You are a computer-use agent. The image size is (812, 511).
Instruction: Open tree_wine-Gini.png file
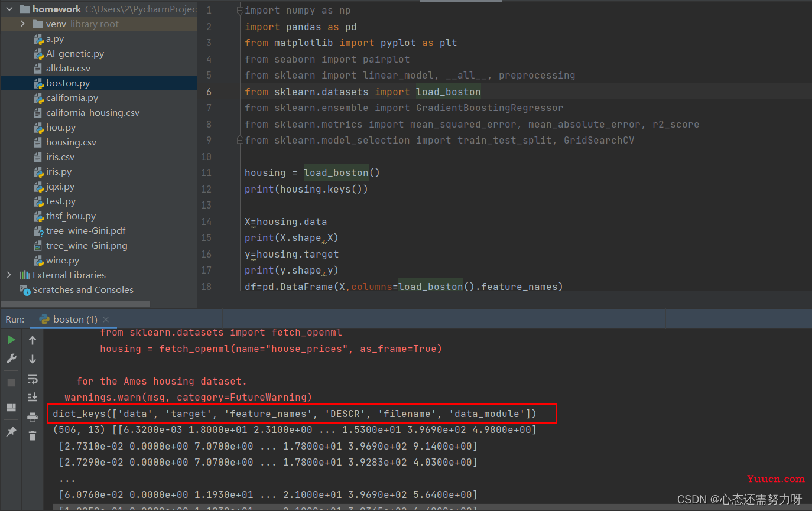[x=87, y=246]
